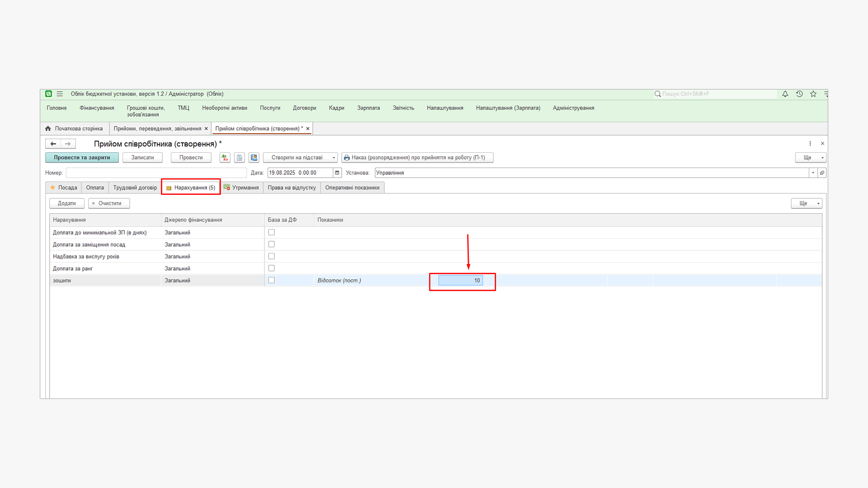Open favorites star icon
The image size is (868, 488).
pyautogui.click(x=813, y=94)
